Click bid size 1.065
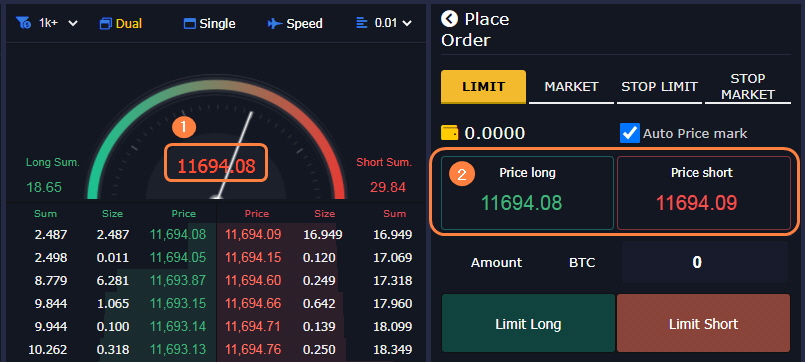 coord(112,303)
